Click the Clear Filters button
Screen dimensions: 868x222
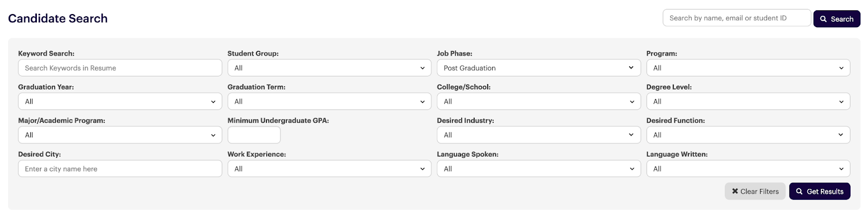click(x=755, y=191)
